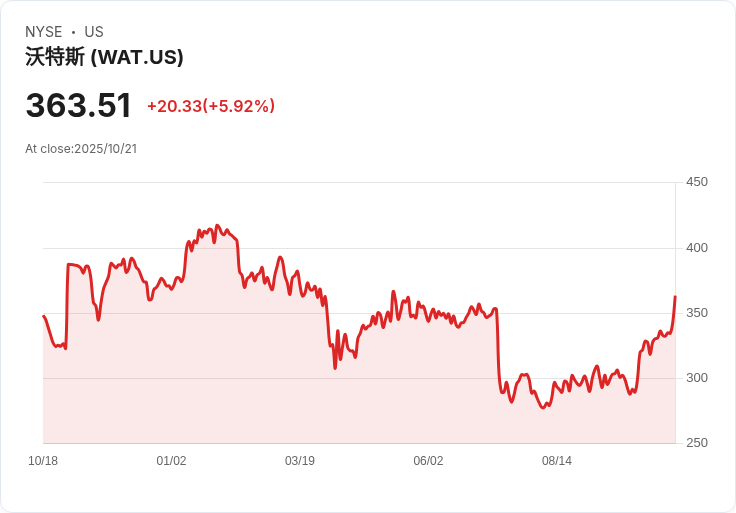The width and height of the screenshot is (736, 513).
Task: Click the chart line's starting point at left
Action: coord(44,316)
